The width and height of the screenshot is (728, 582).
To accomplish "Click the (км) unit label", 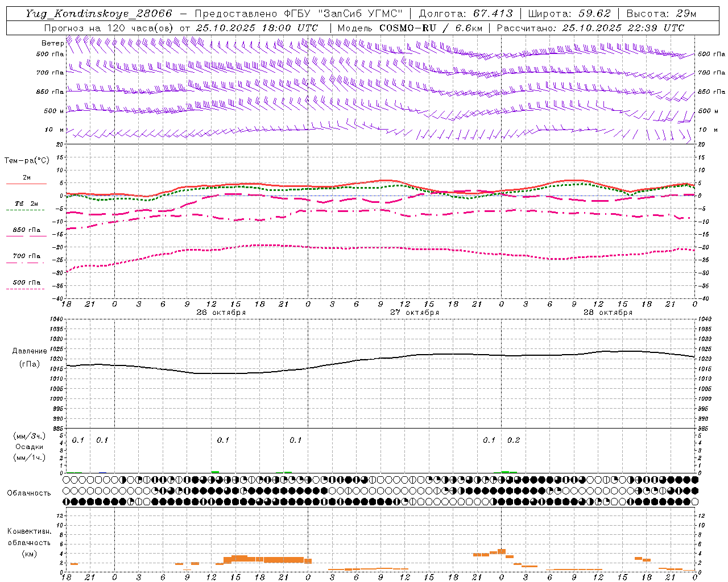I will point(29,554).
